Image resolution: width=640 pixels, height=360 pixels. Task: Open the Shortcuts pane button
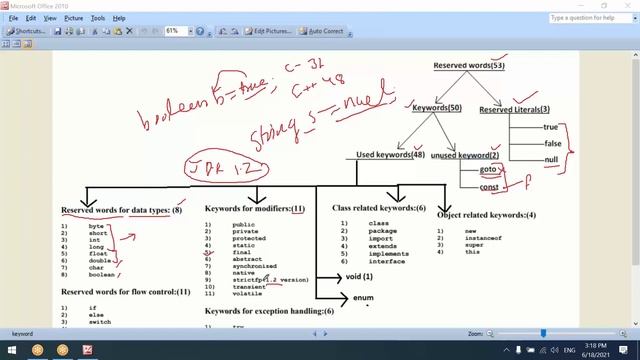pos(25,31)
